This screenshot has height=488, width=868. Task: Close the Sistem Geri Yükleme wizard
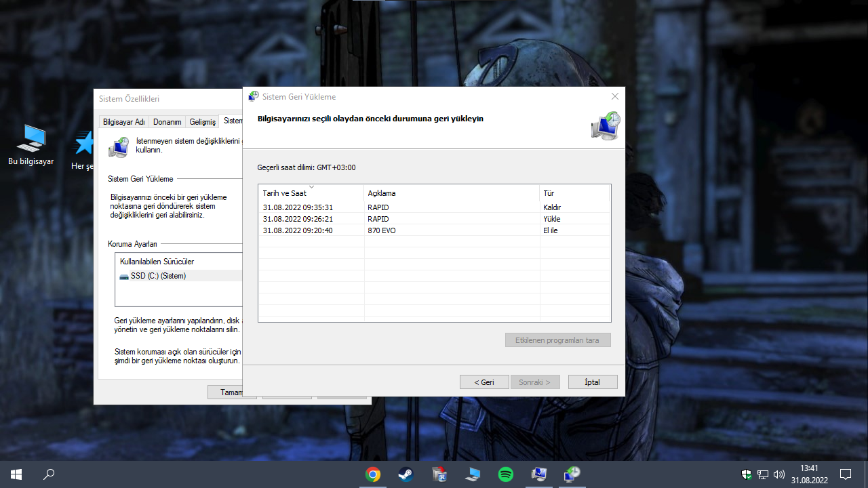615,97
